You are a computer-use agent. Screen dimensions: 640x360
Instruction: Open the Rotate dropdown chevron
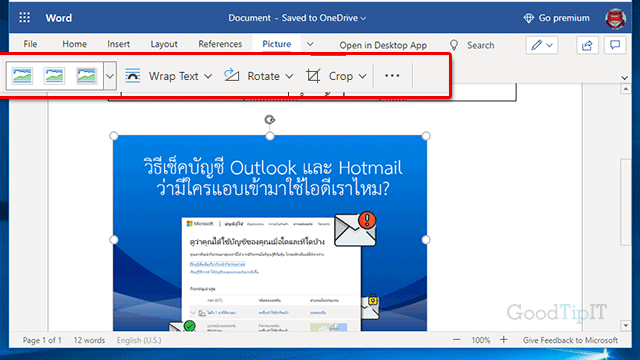289,76
